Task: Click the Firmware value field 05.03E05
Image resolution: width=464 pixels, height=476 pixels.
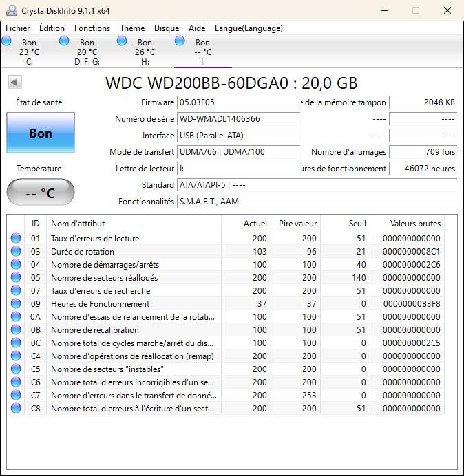Action: 238,102
